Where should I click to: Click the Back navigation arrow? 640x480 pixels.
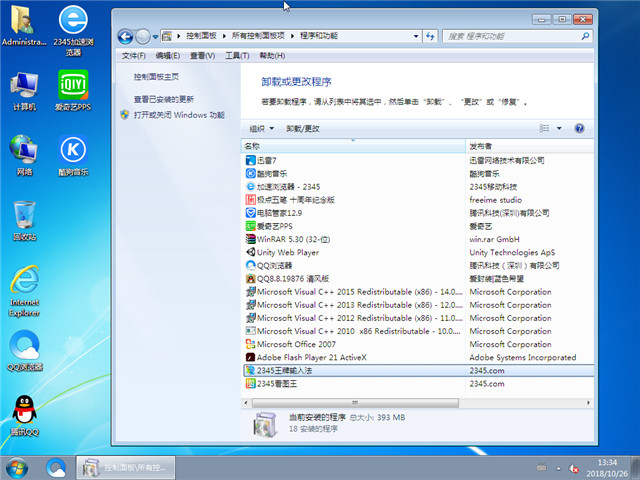pyautogui.click(x=125, y=37)
